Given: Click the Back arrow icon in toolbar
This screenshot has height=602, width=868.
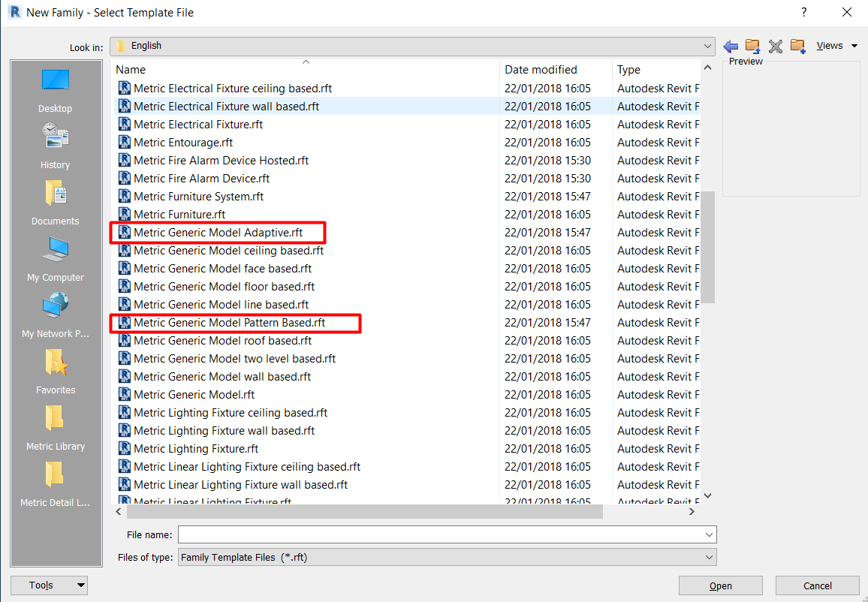Looking at the screenshot, I should pos(731,47).
